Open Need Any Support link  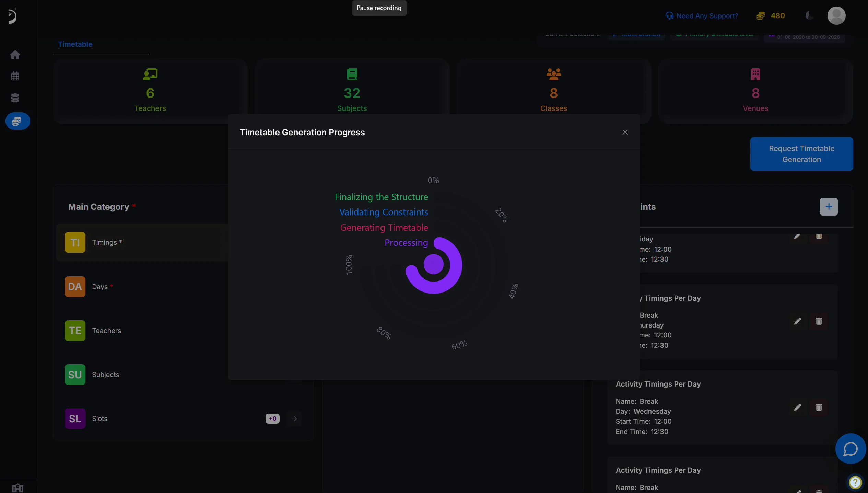(702, 16)
